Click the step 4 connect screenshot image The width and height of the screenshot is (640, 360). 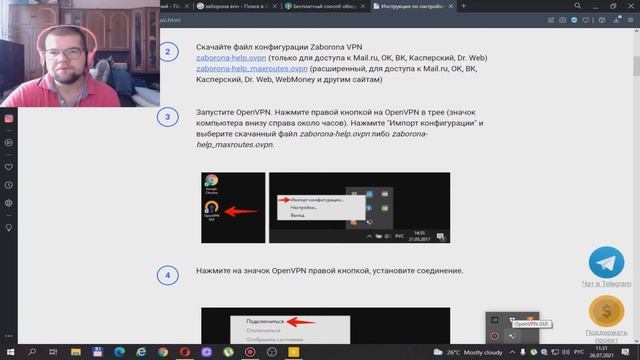326,325
